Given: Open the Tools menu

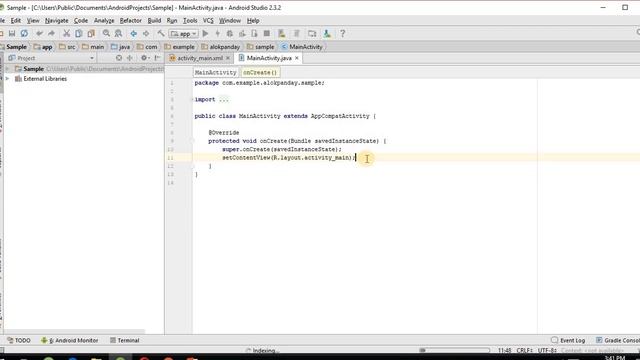Looking at the screenshot, I should (x=190, y=20).
